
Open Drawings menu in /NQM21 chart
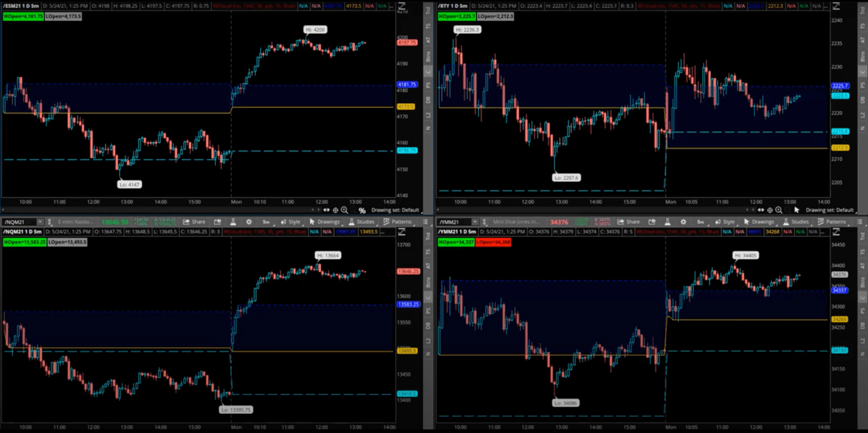324,222
